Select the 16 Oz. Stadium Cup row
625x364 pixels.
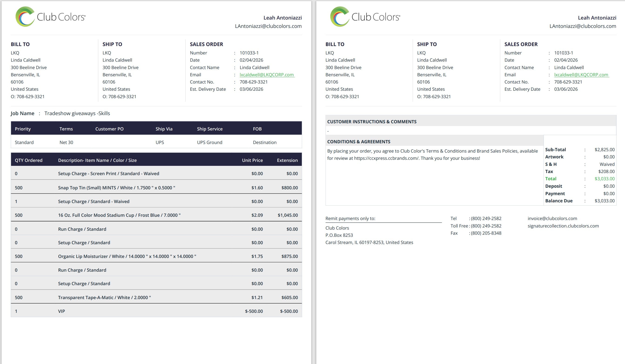tap(119, 215)
